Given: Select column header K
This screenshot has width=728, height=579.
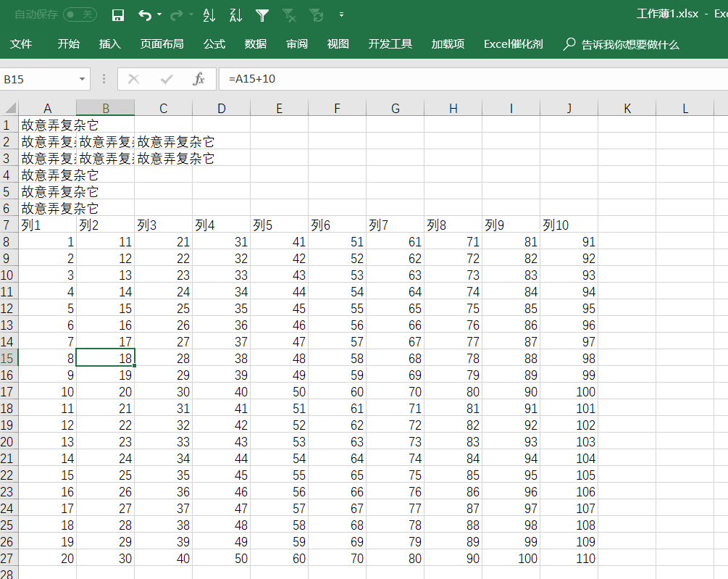Looking at the screenshot, I should [x=627, y=108].
